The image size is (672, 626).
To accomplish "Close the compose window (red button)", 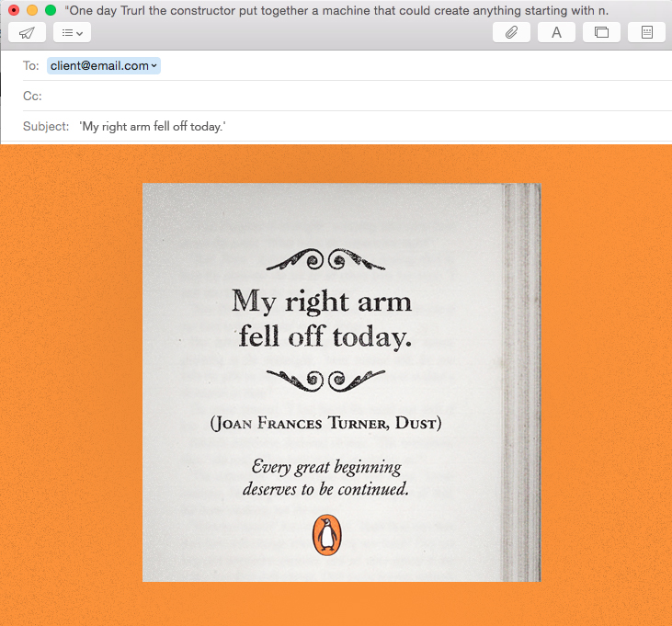I will click(14, 10).
